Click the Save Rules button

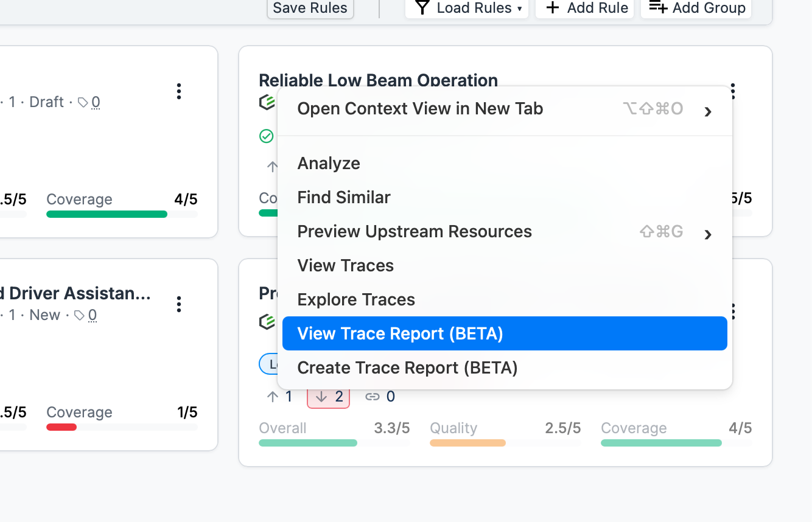pyautogui.click(x=310, y=8)
